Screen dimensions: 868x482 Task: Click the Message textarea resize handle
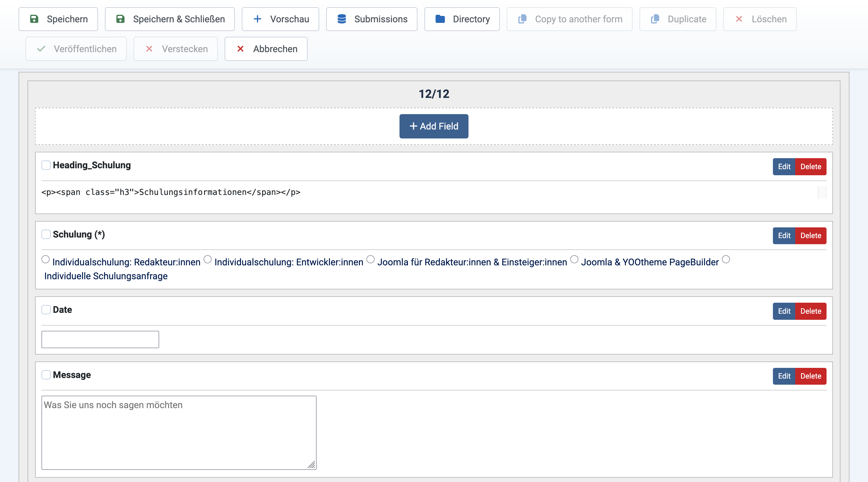click(312, 465)
